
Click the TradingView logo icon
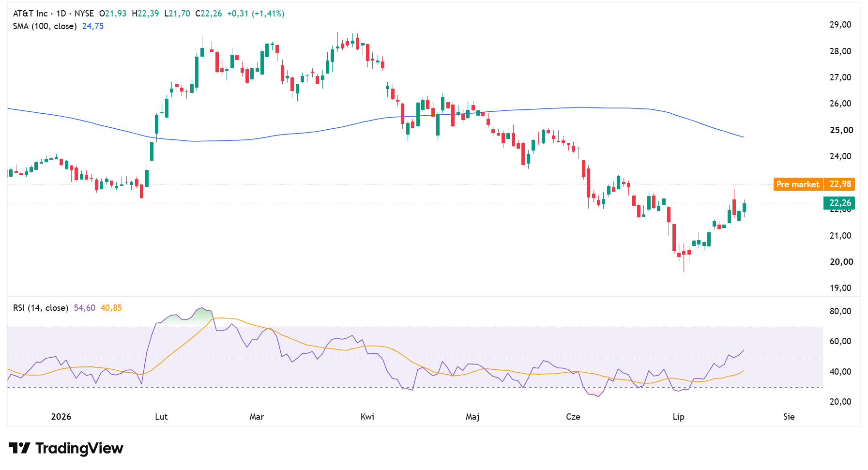[19, 448]
